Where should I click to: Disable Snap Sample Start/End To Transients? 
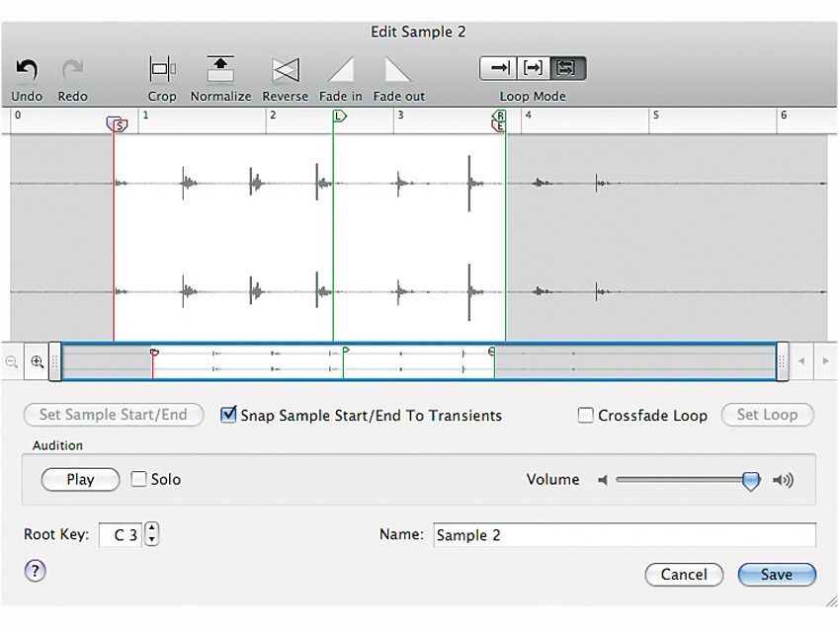point(228,416)
